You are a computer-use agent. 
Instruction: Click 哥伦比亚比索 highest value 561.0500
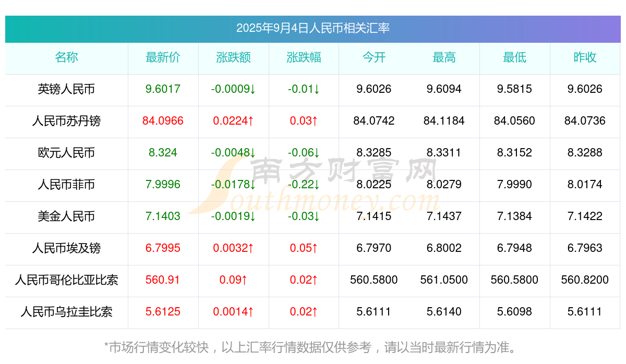point(444,280)
